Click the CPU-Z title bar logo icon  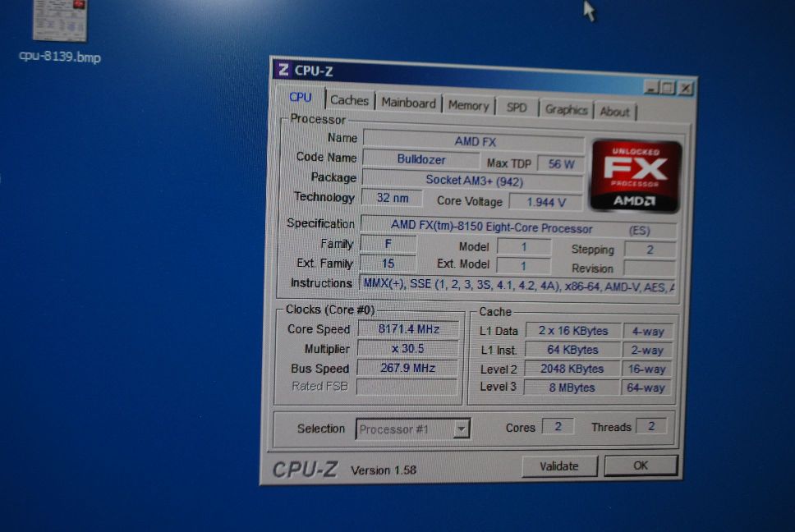283,70
